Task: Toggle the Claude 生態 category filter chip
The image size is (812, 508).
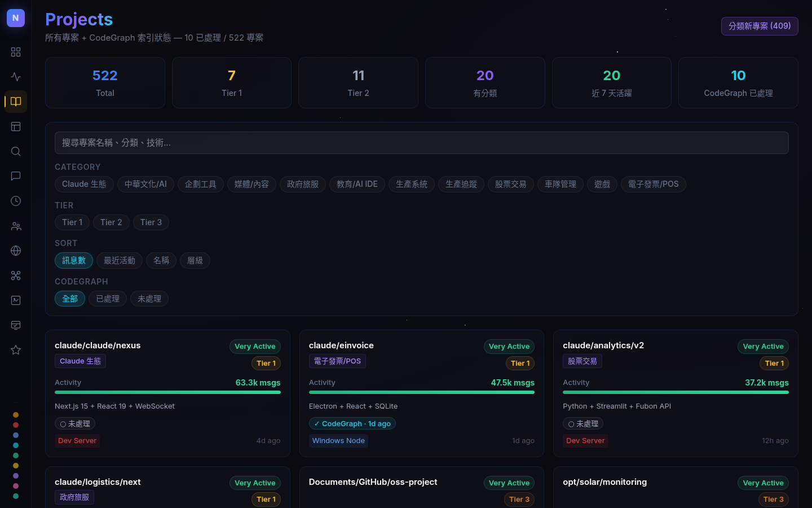Action: pyautogui.click(x=84, y=184)
